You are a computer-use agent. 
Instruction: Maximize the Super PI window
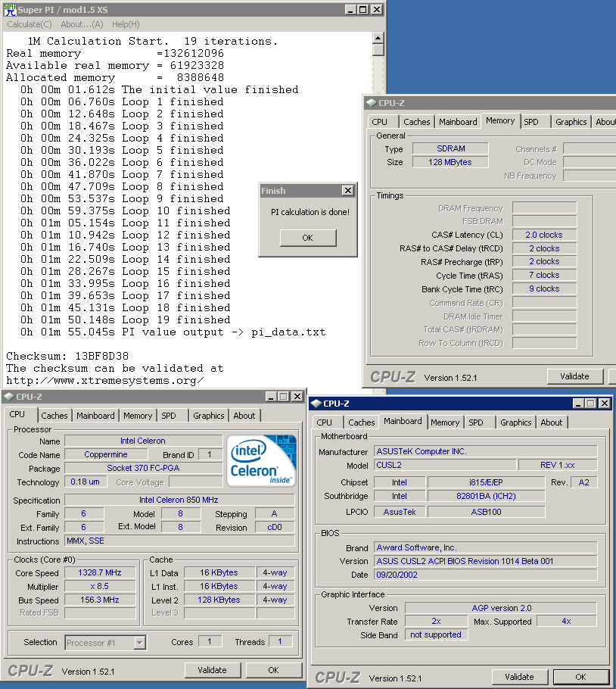[x=363, y=10]
